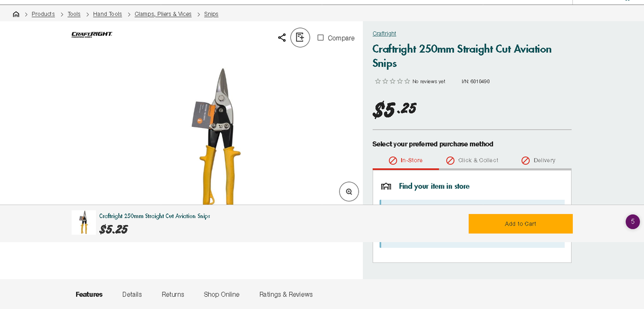Viewport: 644px width, 309px height.
Task: Open Clamps, Pliers & Vices breadcrumb
Action: point(163,14)
